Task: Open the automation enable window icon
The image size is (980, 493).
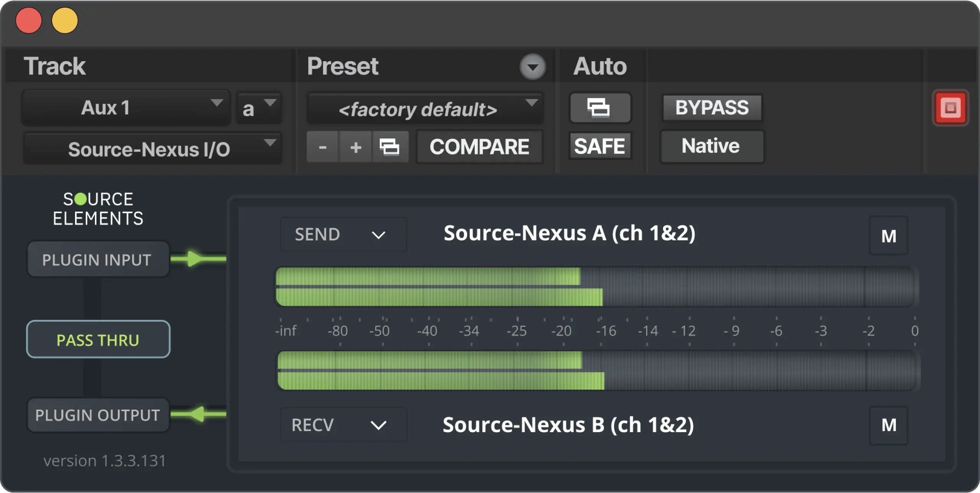Action: (599, 108)
